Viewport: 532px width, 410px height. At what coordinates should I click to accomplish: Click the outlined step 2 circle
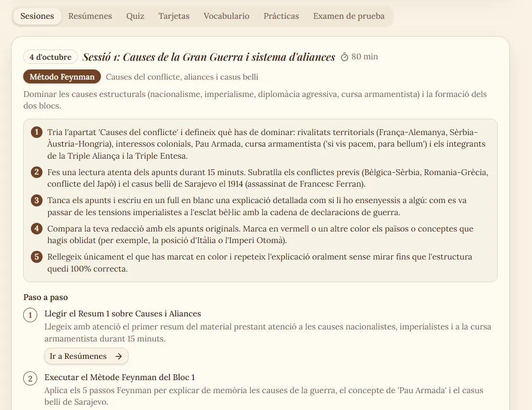pos(30,379)
